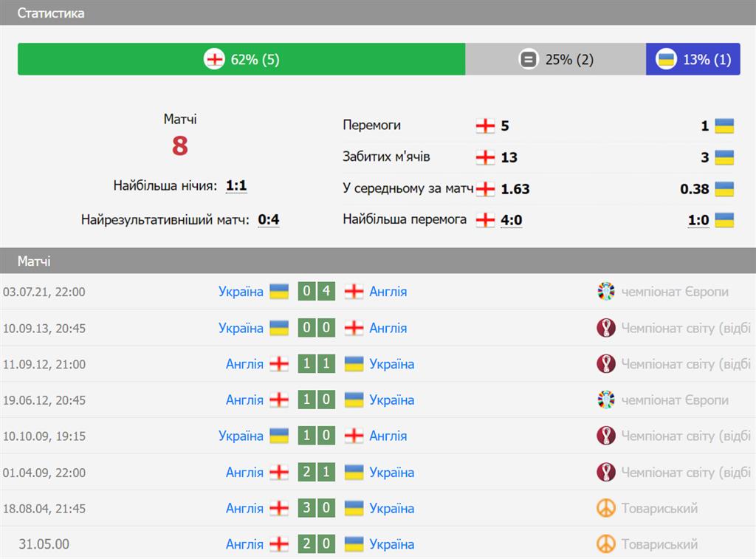This screenshot has width=756, height=559.
Task: Click the England flag beside Забитих м'ячів
Action: [x=485, y=157]
